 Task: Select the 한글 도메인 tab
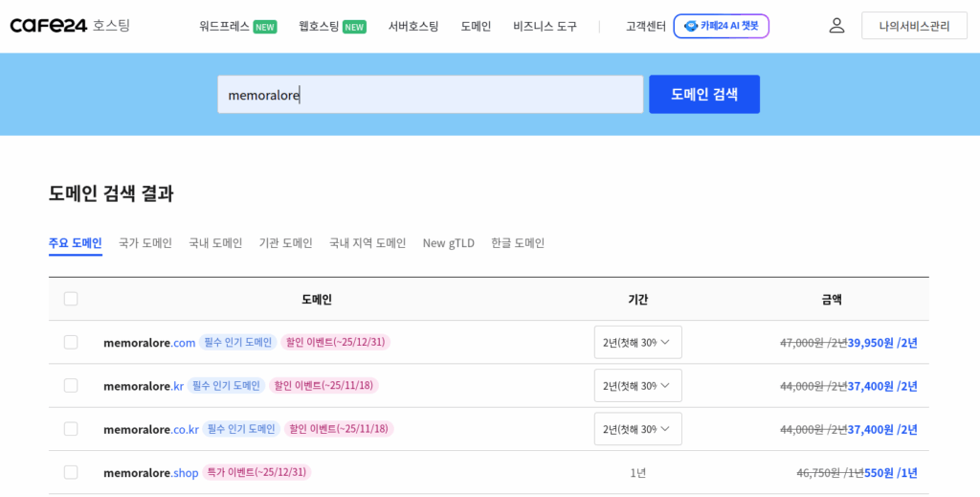[x=518, y=243]
